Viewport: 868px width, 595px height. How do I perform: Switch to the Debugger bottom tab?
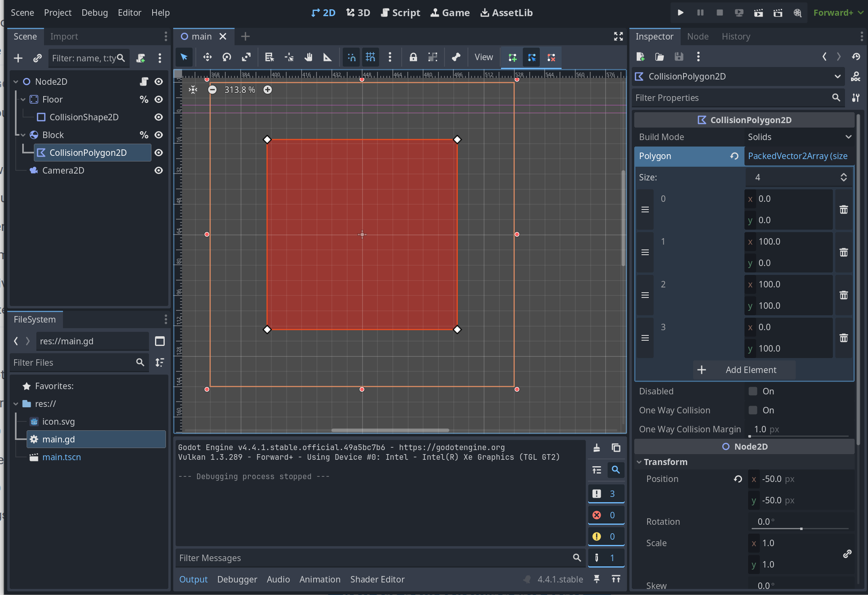click(237, 579)
